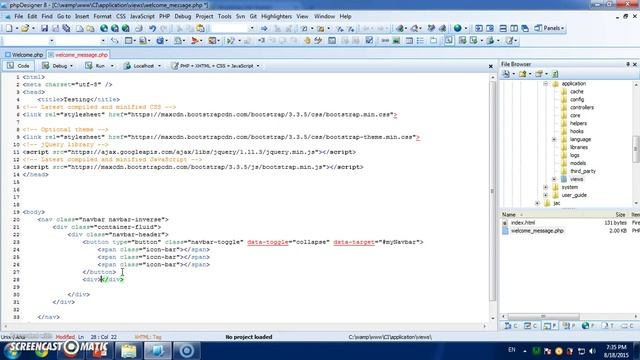Show hidden tray icons with the up arrow
Viewport: 640px width, 360px height.
(x=524, y=351)
